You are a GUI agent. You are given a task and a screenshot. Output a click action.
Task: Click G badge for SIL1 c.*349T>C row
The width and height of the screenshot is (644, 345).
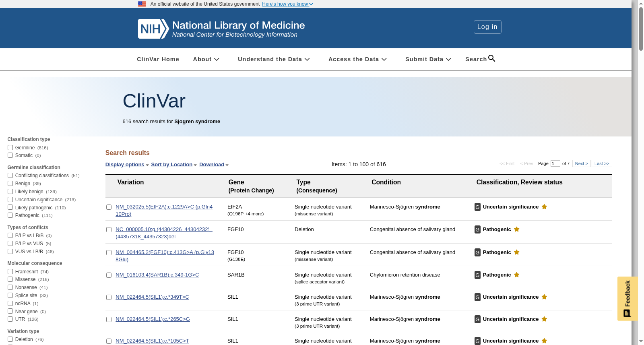tap(477, 297)
